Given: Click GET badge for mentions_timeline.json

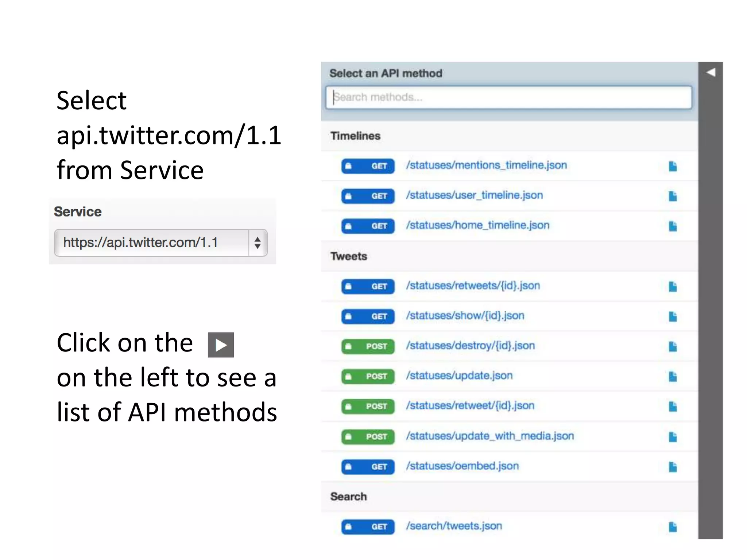Looking at the screenshot, I should (x=368, y=166).
